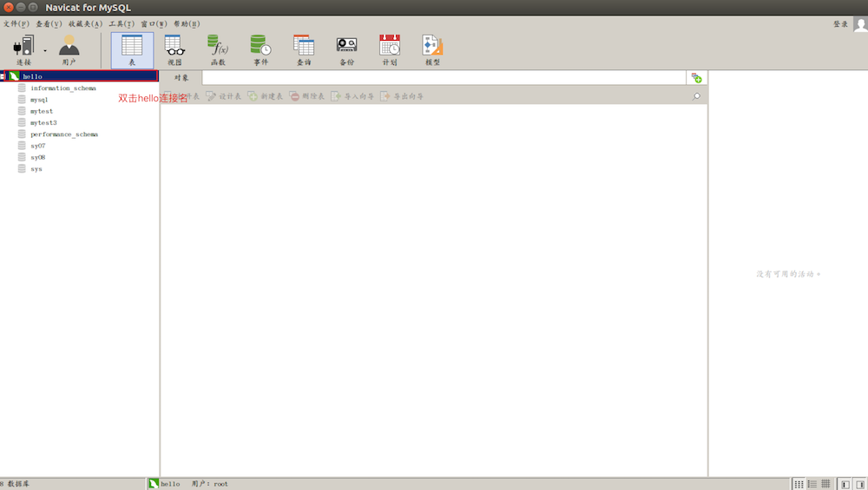Open the 查询 (Query) toolbar icon
The height and width of the screenshot is (490, 868).
tap(304, 50)
